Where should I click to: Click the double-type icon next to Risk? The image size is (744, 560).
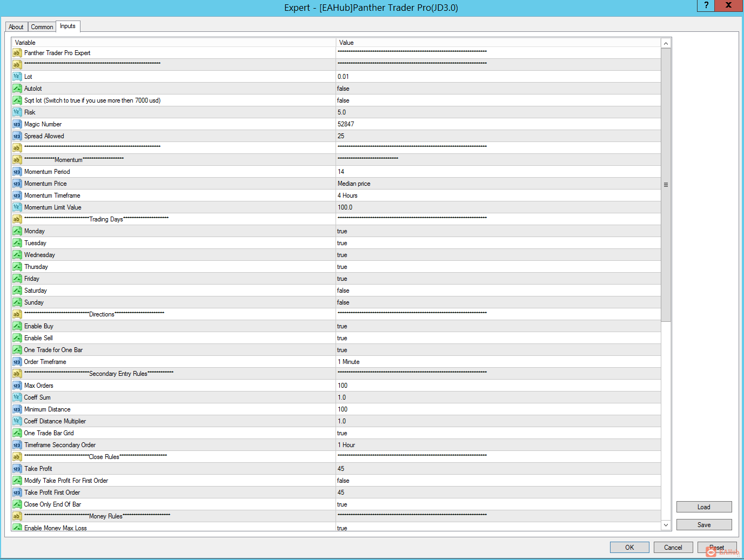coord(17,112)
